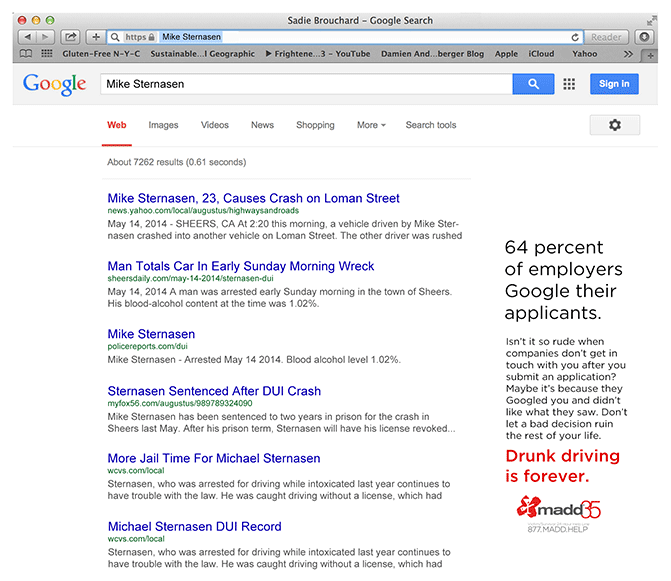Image resolution: width=671 pixels, height=581 pixels.
Task: Open the 'Mike Sternasen' policereports result
Action: click(151, 334)
